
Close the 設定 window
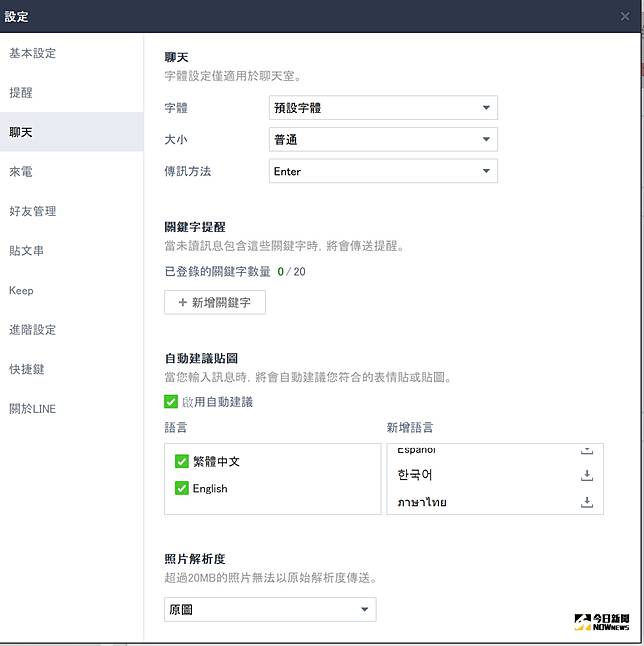pos(625,16)
